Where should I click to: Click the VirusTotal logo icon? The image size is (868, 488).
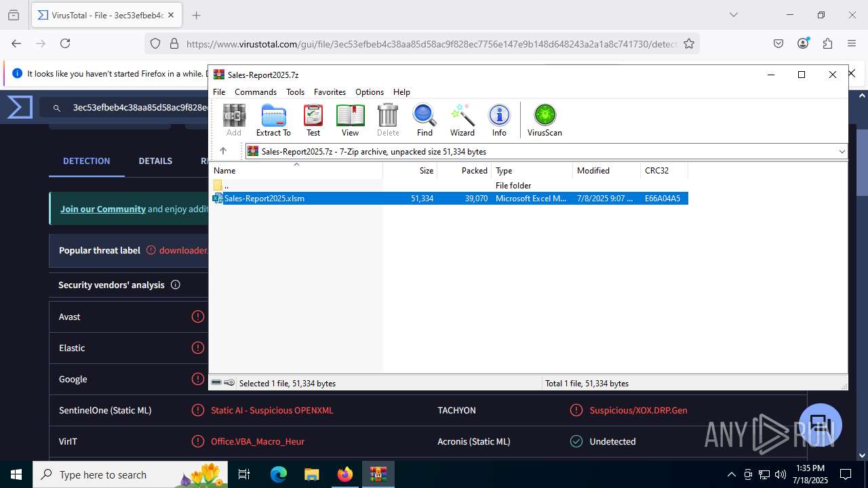coord(20,107)
